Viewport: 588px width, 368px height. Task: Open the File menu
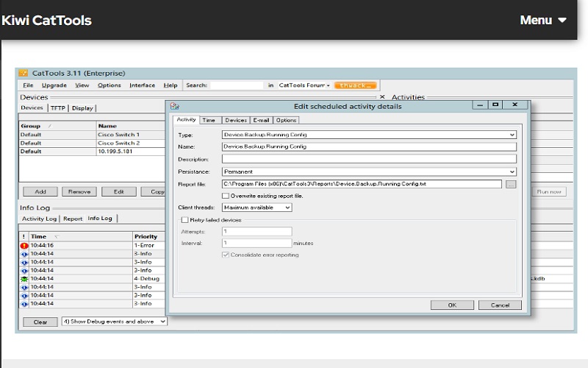click(x=28, y=85)
